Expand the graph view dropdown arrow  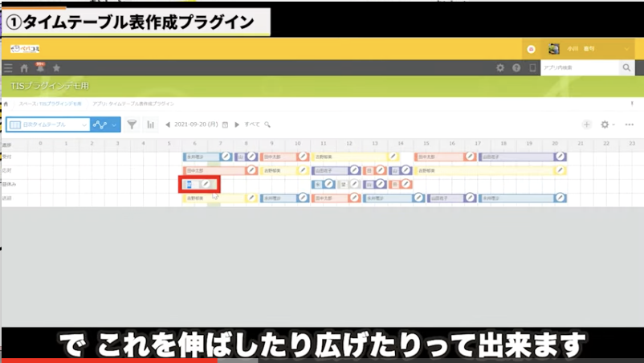[x=114, y=124]
